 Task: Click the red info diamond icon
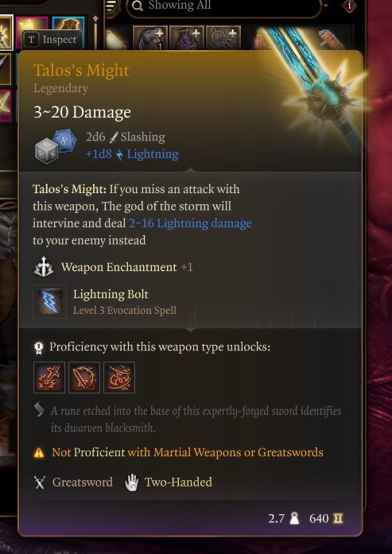(349, 6)
